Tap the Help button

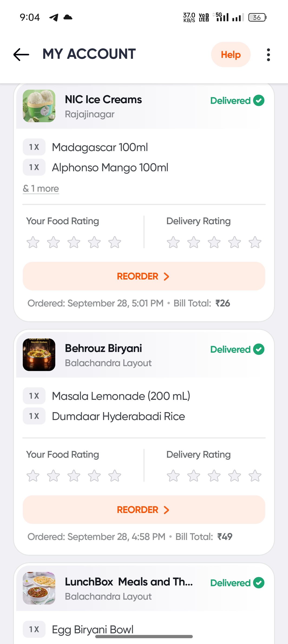point(230,55)
